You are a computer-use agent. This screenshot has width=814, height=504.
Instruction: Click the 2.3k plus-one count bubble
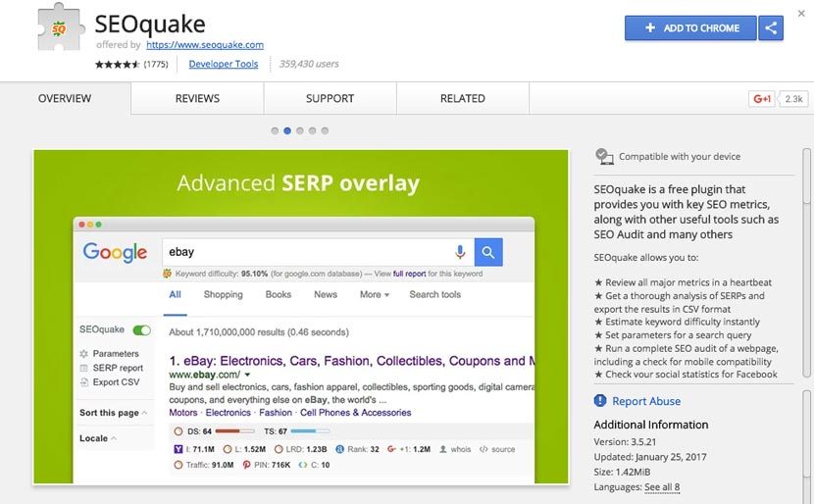pos(793,99)
